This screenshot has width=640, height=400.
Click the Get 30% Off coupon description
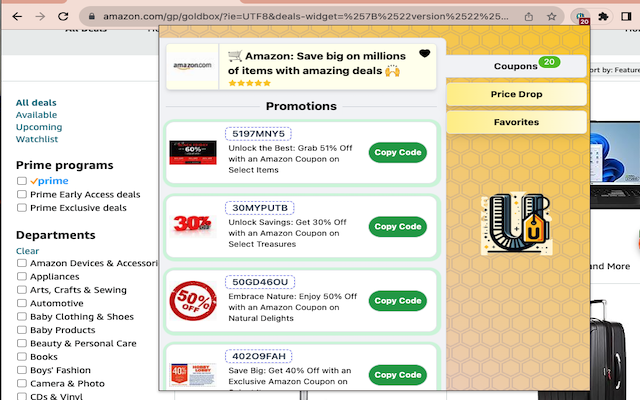287,233
